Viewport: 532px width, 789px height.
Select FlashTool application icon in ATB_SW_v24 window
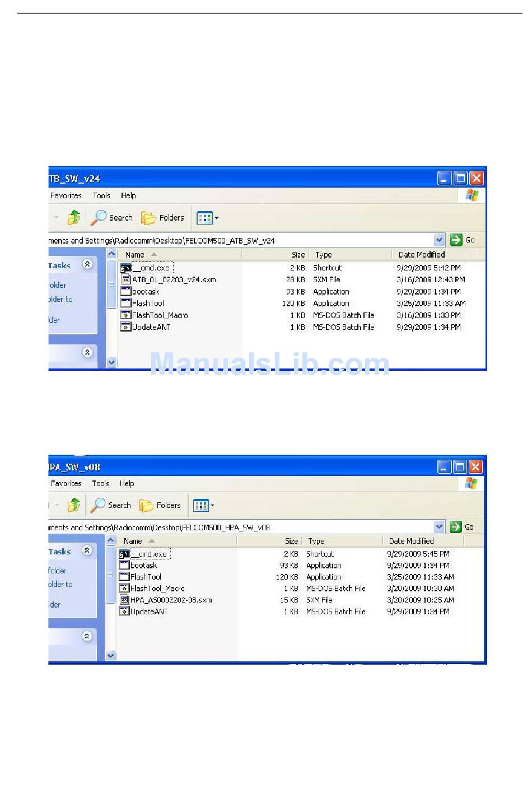[x=126, y=303]
